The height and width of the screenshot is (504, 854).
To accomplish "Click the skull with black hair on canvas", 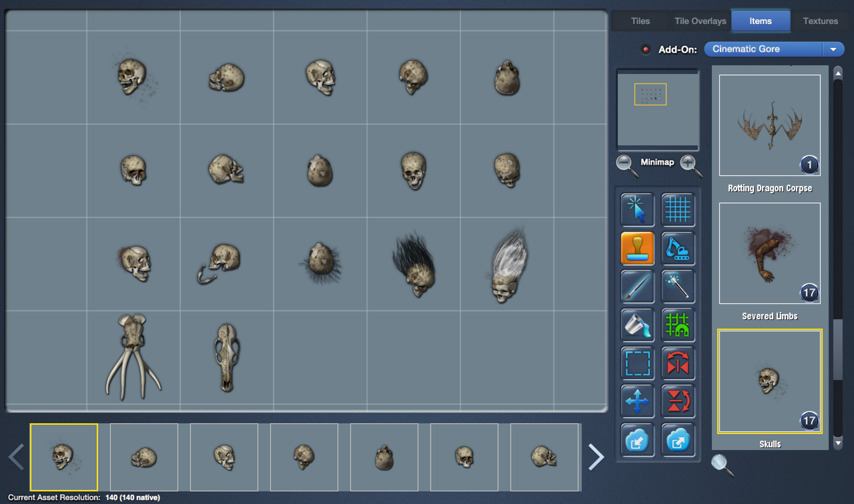I will (414, 265).
